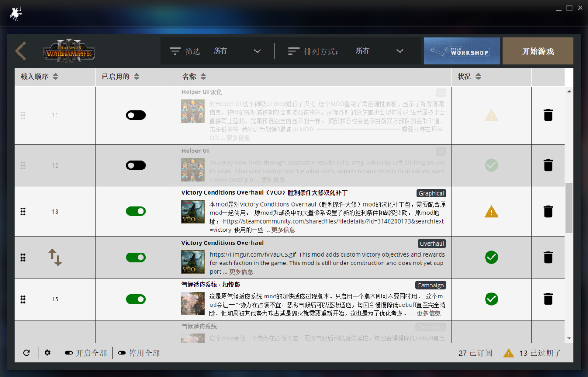Viewport: 588px width, 377px height.
Task: Open the Steam Workshop
Action: point(462,51)
